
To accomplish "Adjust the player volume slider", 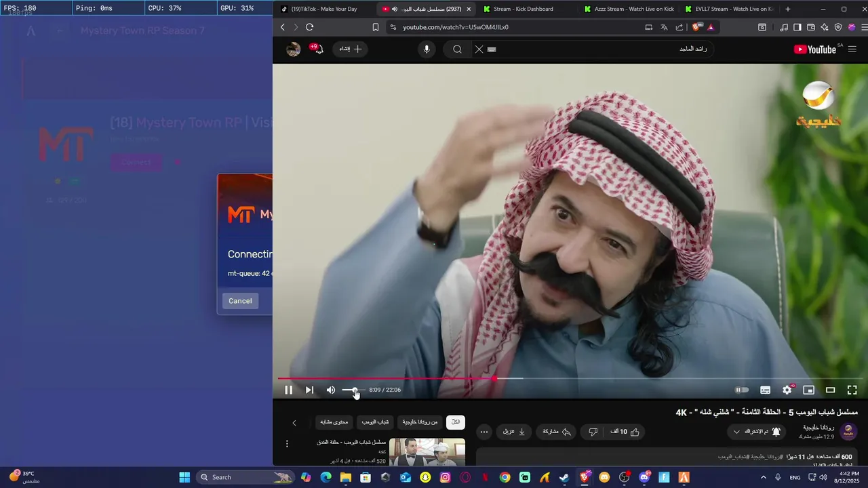I will pos(353,390).
